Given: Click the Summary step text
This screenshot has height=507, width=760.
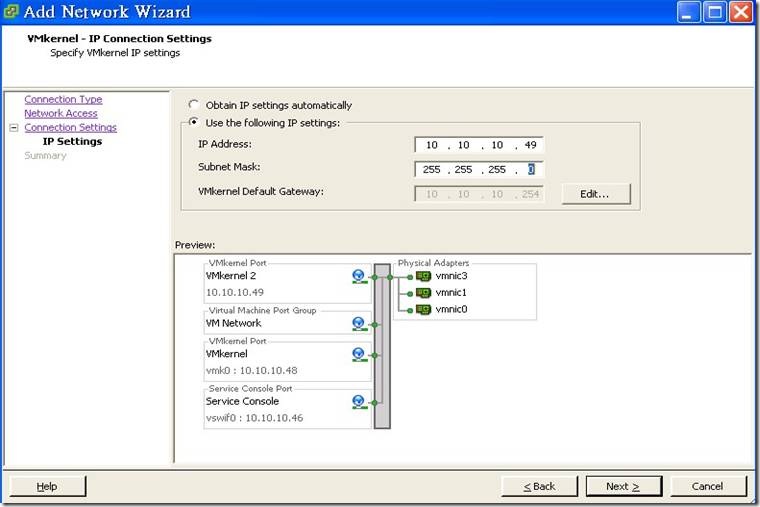Looking at the screenshot, I should 45,156.
